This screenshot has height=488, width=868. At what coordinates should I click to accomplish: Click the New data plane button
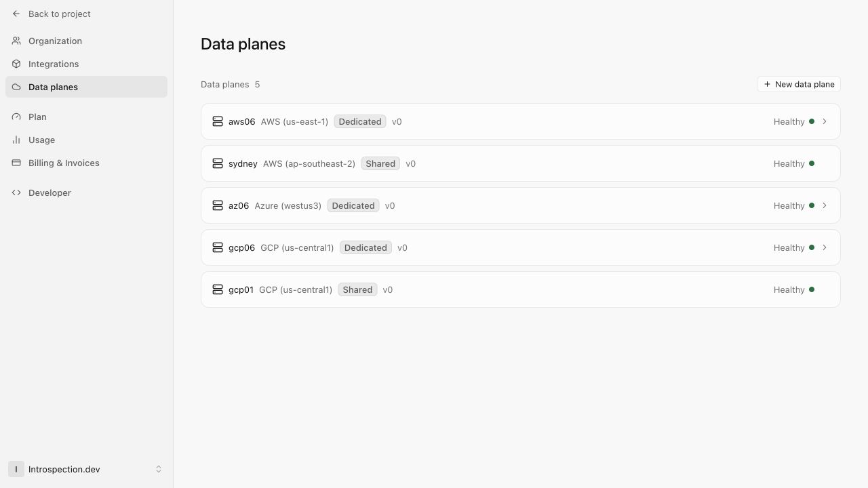(799, 84)
